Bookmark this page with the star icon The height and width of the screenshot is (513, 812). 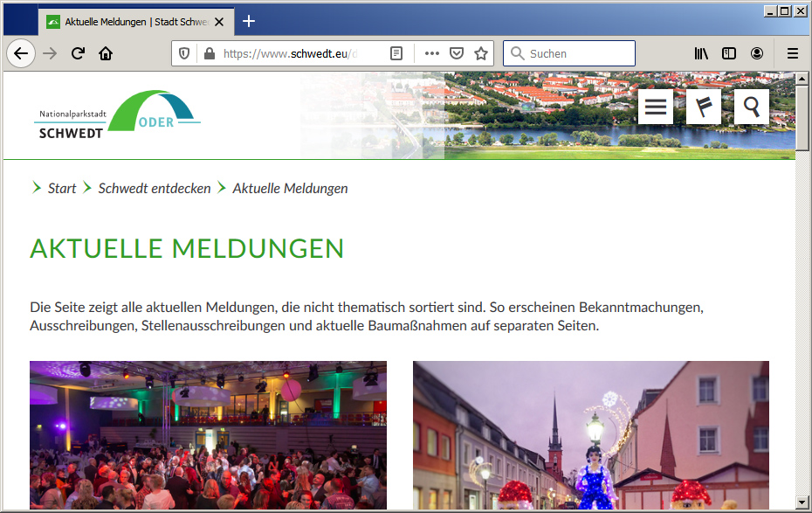(480, 53)
